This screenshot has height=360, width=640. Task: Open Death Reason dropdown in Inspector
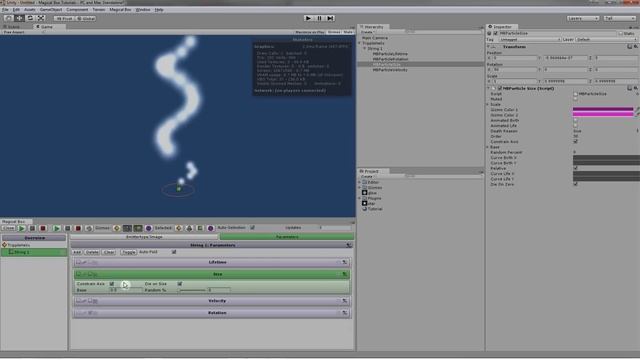coord(606,131)
